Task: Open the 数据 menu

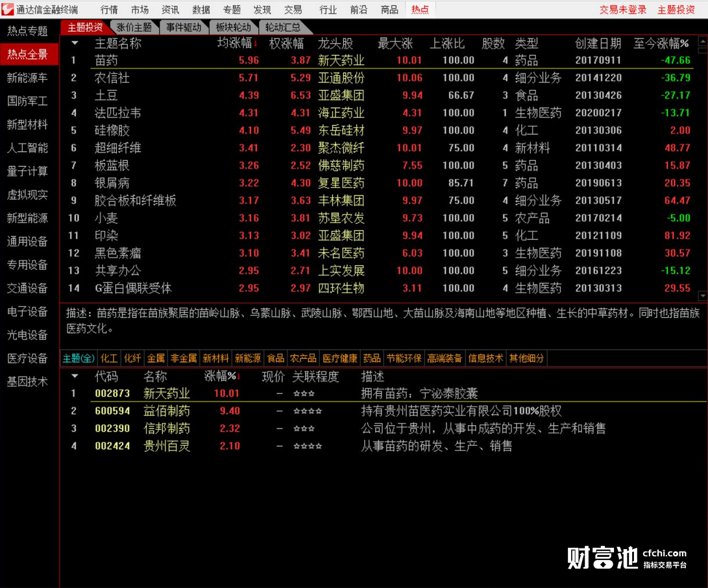Action: tap(201, 10)
